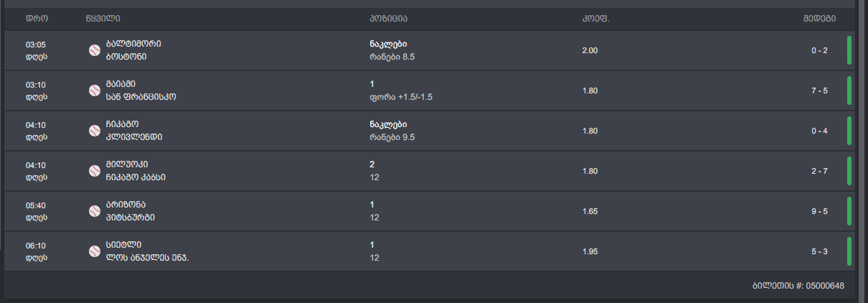Open the სან ფრანცისკო team name link
This screenshot has width=868, height=303.
click(x=141, y=97)
